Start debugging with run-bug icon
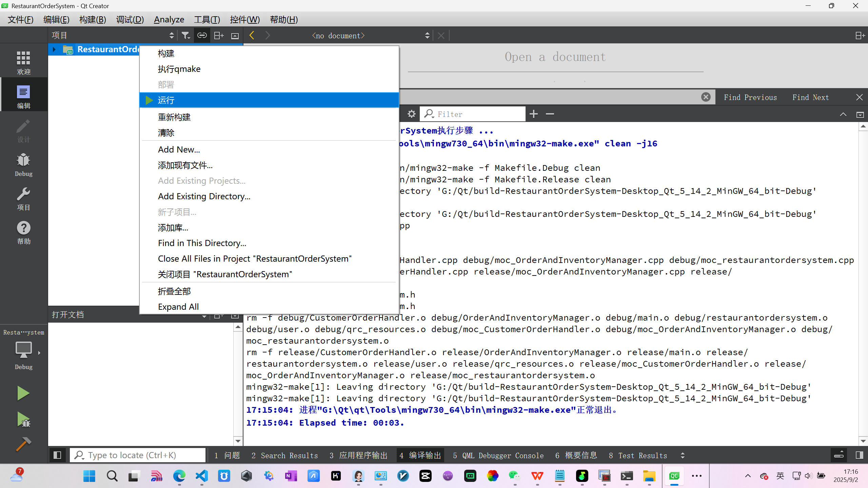The width and height of the screenshot is (868, 488). [23, 419]
